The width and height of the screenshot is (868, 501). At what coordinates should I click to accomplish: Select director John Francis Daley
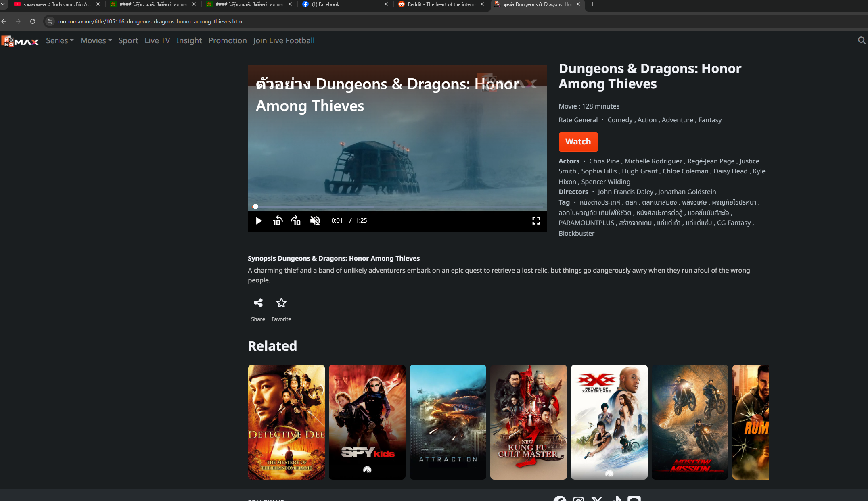pyautogui.click(x=625, y=192)
